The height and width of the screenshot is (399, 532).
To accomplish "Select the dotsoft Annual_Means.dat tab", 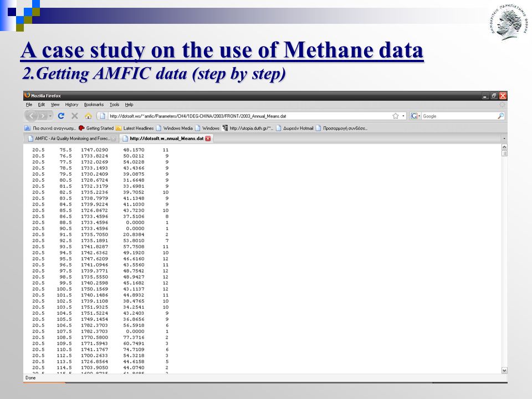I will (166, 139).
